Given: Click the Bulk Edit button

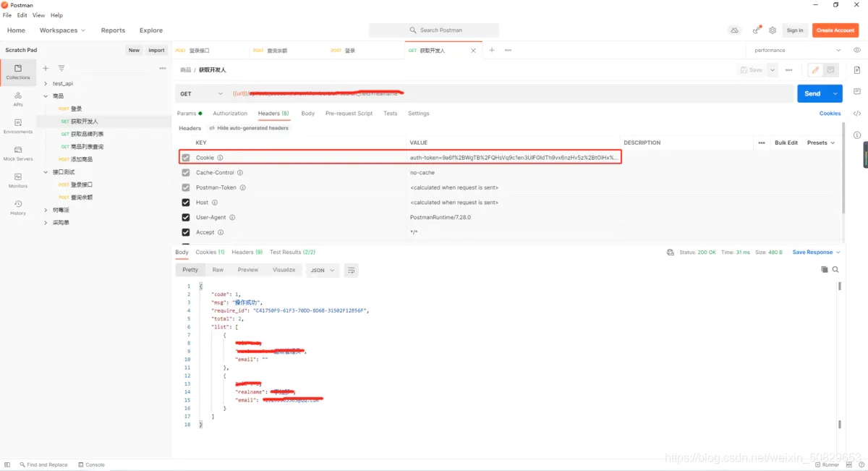Looking at the screenshot, I should (x=786, y=143).
